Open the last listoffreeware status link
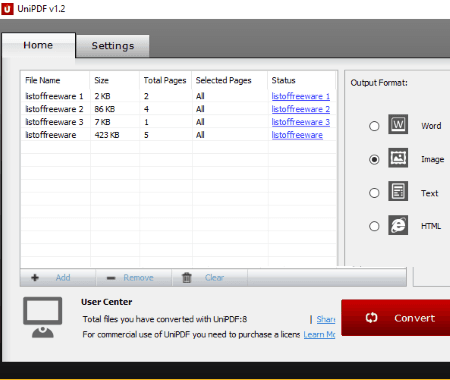 point(297,135)
